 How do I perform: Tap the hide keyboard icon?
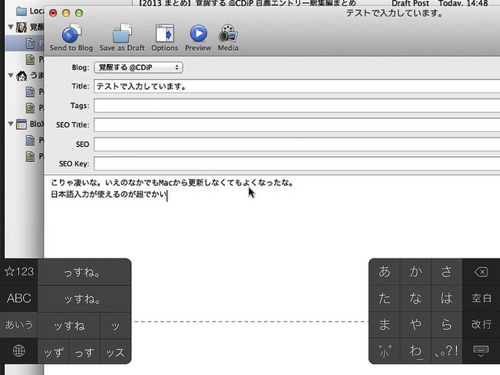coord(481,351)
